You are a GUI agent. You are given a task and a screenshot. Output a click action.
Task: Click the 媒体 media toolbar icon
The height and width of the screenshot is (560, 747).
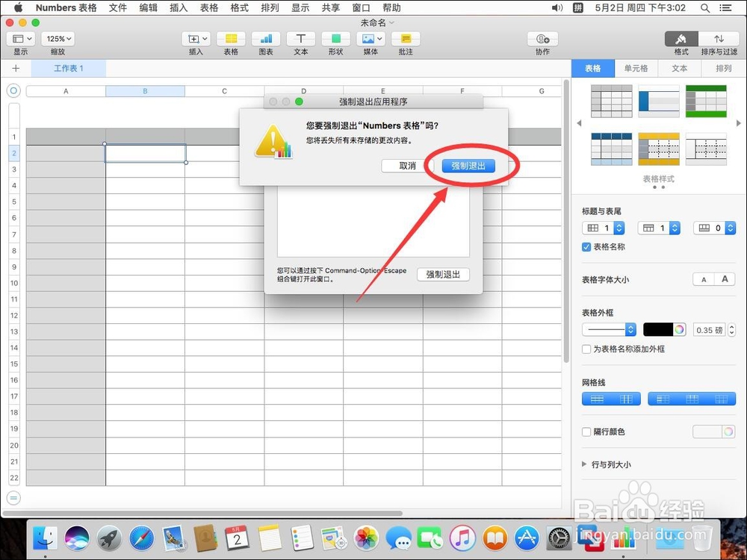pos(371,39)
